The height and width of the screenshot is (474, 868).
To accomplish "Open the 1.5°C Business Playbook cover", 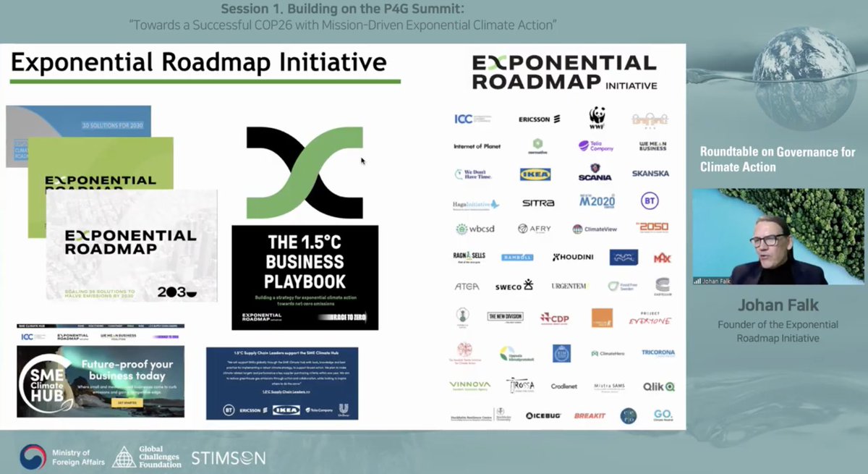I will [x=305, y=278].
